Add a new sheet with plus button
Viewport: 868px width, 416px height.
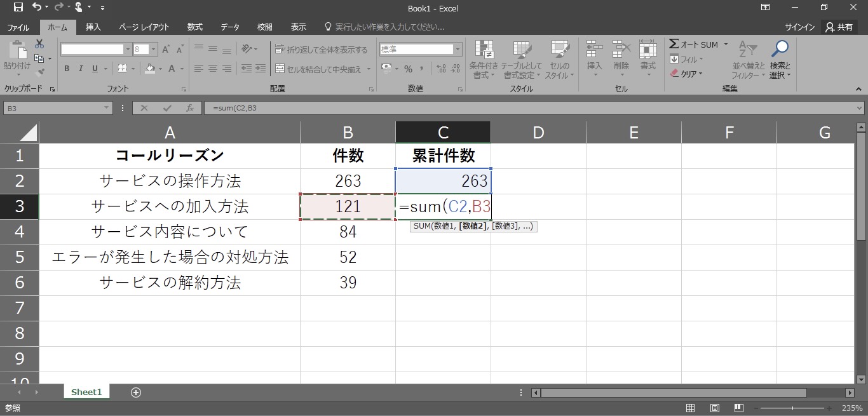pos(136,393)
